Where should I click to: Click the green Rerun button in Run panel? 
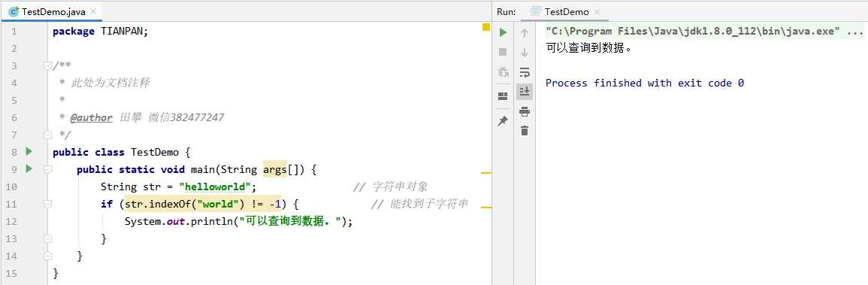503,32
